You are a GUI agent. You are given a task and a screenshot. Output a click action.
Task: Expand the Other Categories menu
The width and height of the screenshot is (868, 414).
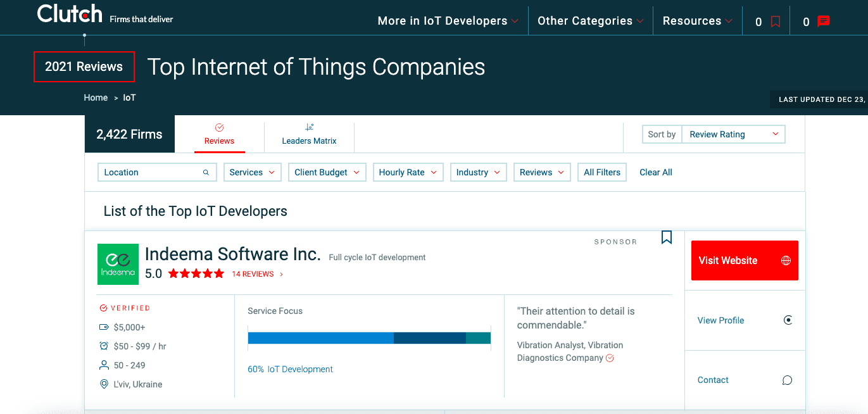(x=590, y=21)
